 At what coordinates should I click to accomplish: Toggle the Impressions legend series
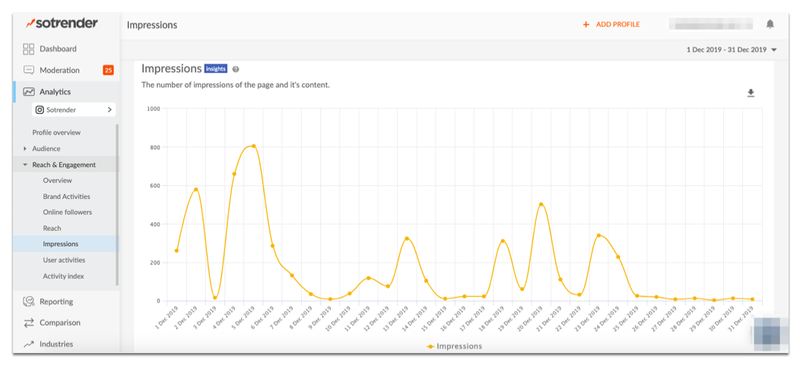pos(454,346)
